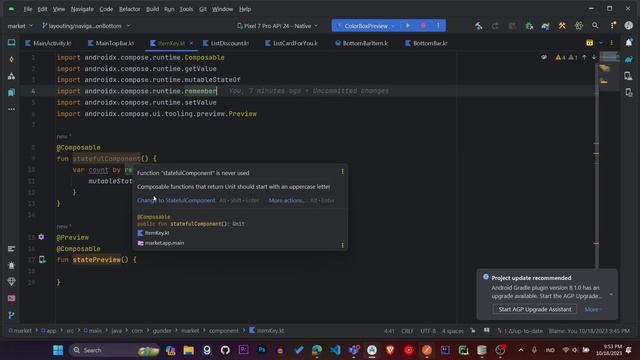Open the Windows Start menu
Viewport: 640px width, 360px height.
click(x=58, y=350)
